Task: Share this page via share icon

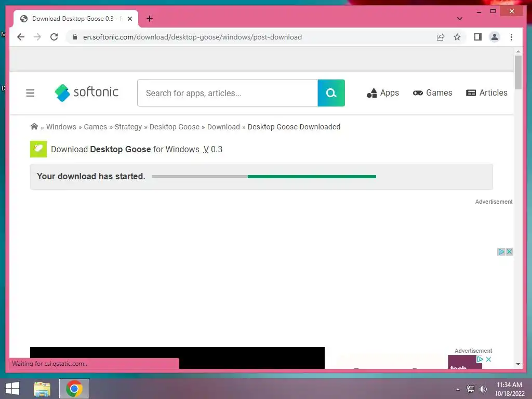Action: tap(441, 37)
